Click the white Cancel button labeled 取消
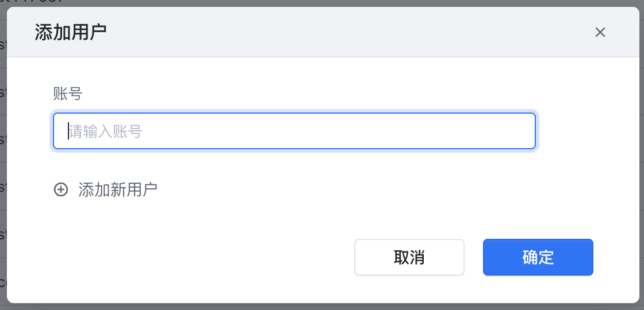 pyautogui.click(x=409, y=257)
